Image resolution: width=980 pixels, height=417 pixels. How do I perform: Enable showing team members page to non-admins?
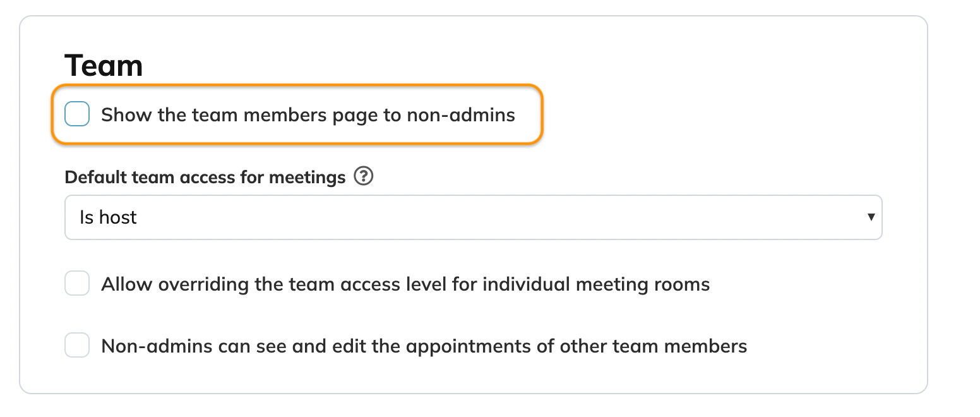point(77,115)
